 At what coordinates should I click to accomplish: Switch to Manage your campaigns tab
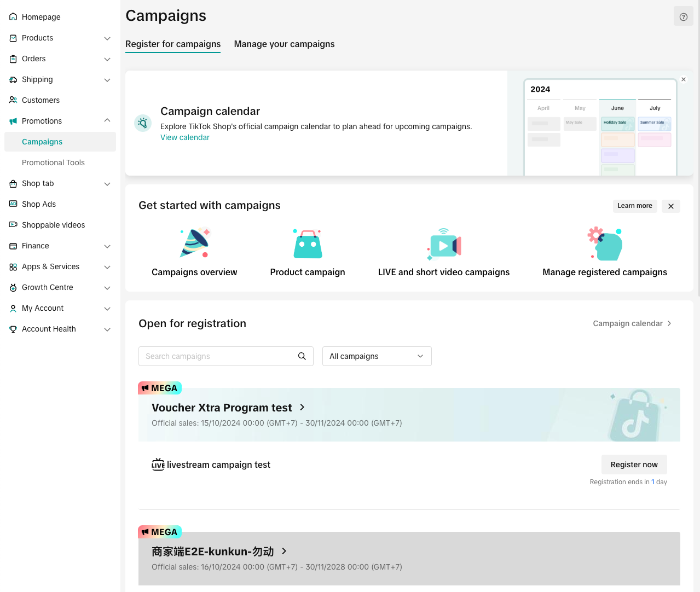[x=284, y=44]
